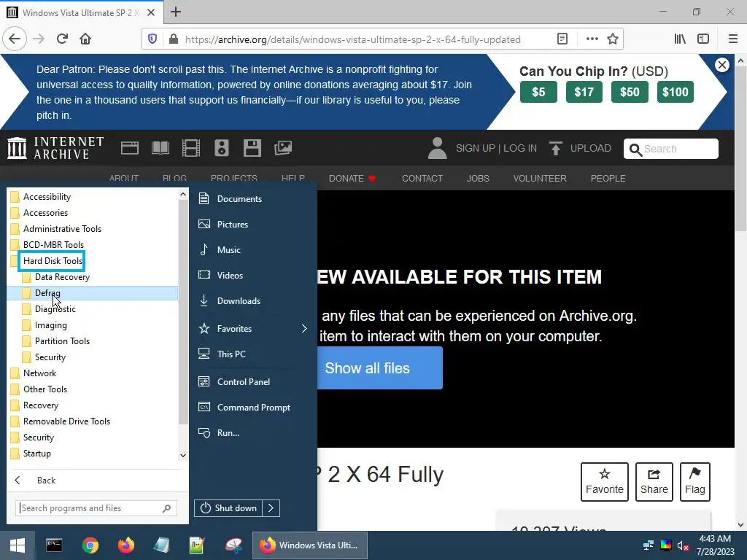Open the VOLUNTEER nav item
The image size is (747, 560).
tap(540, 178)
